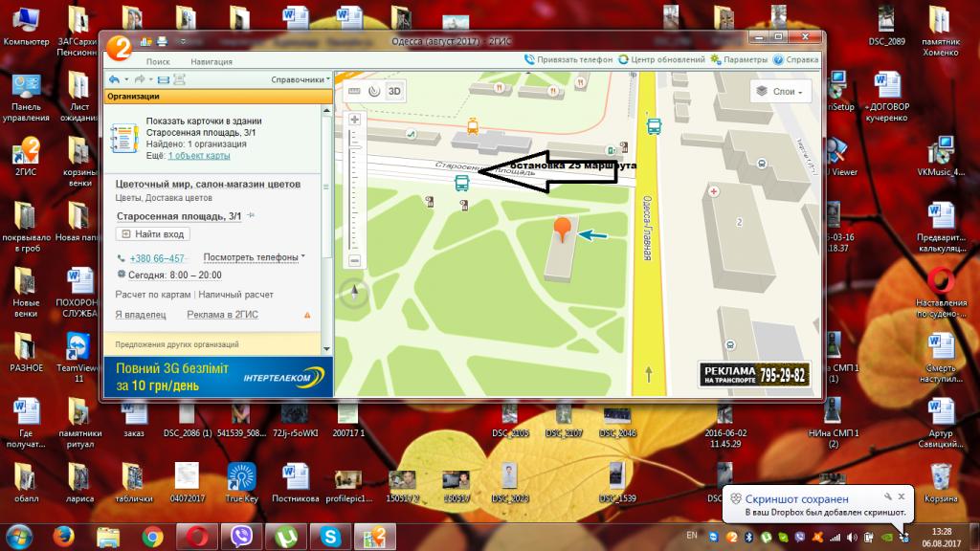980x551 pixels.
Task: Click the print icon in title bar
Action: [162, 41]
